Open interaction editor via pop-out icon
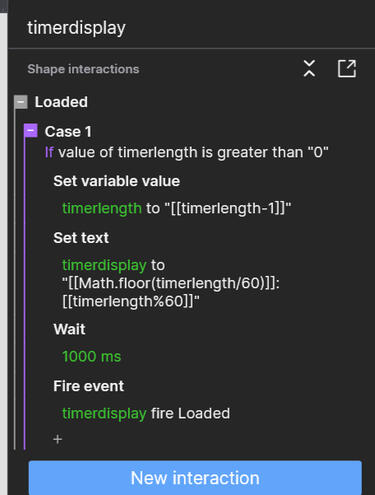 click(347, 69)
